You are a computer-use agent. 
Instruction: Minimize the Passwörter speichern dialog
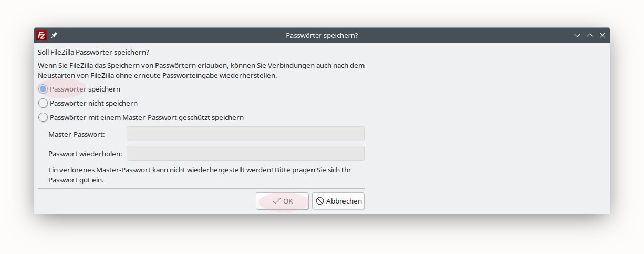577,35
